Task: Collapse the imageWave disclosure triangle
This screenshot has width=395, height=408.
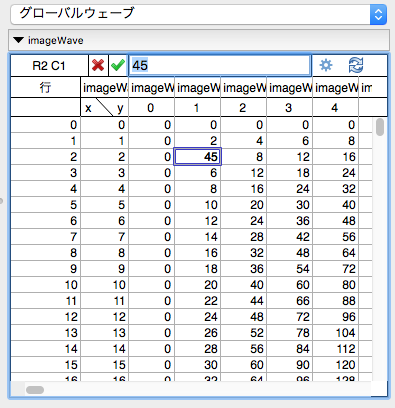Action: pos(18,40)
